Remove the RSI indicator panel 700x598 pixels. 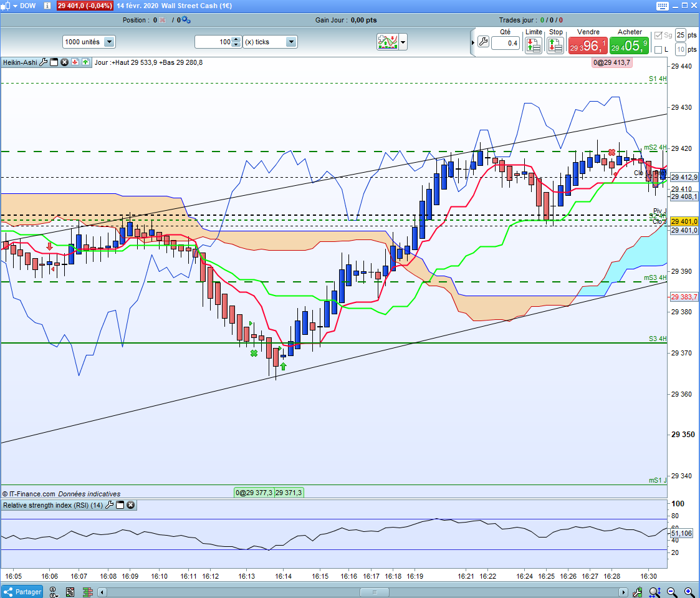point(130,505)
